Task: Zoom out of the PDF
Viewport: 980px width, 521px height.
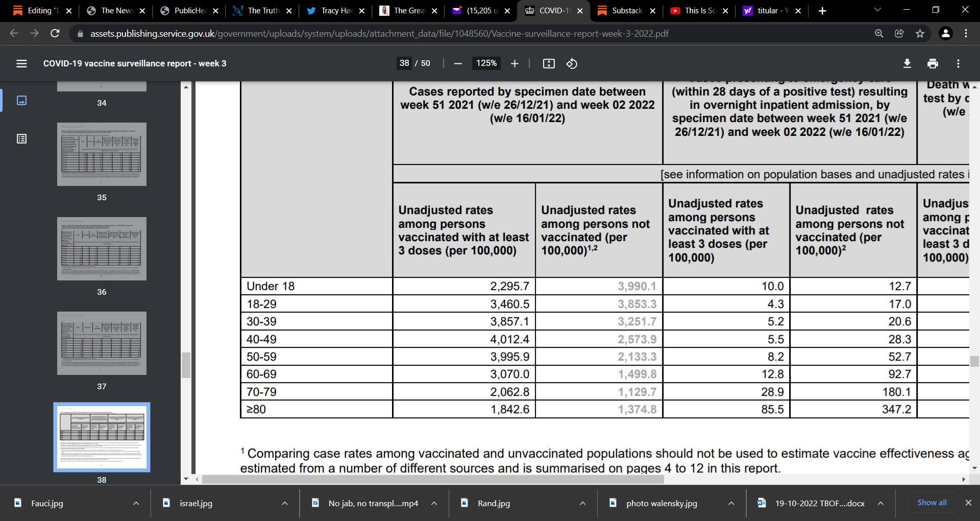Action: tap(458, 63)
